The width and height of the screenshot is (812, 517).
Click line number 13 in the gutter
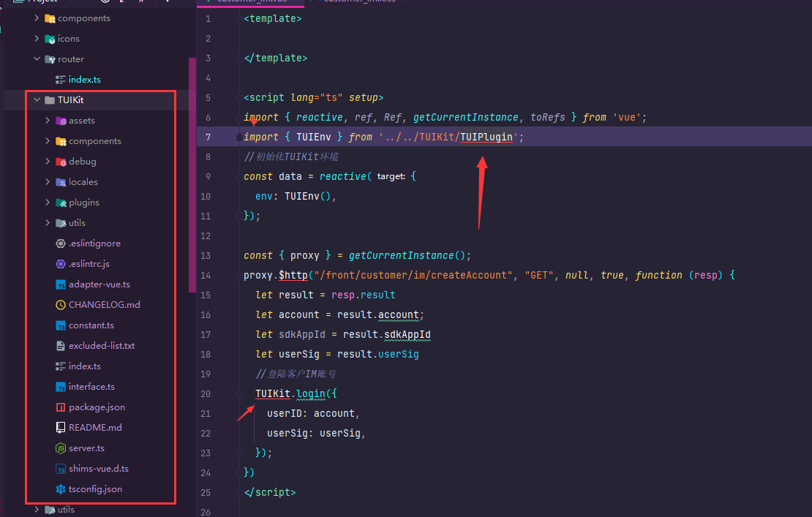[x=206, y=256]
